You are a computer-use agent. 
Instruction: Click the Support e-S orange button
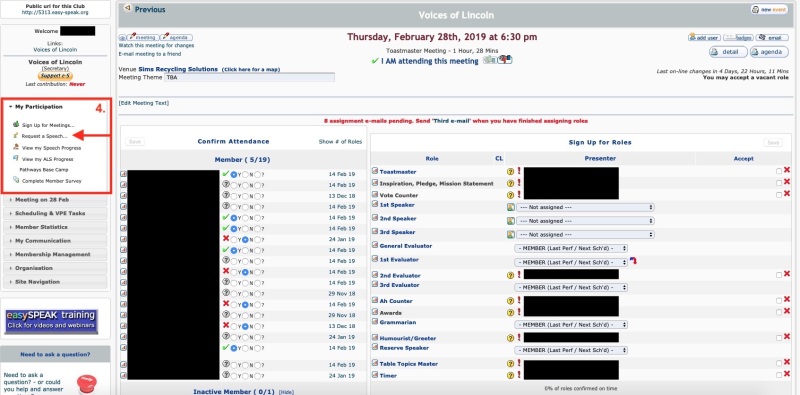(x=56, y=76)
